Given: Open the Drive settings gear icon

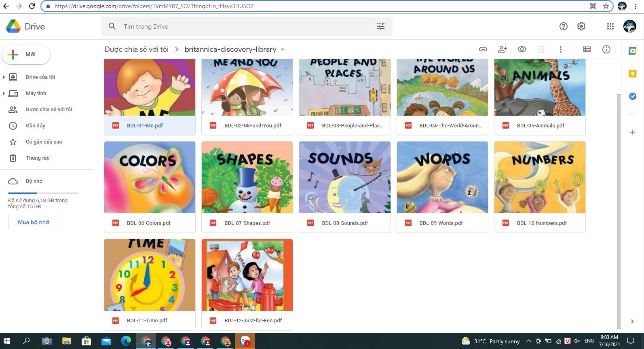Looking at the screenshot, I should coord(581,26).
